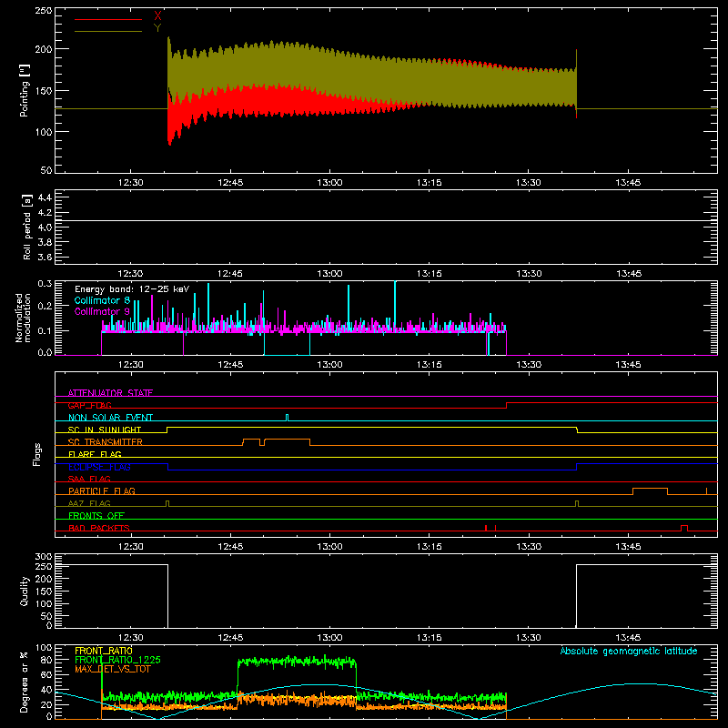728x728 pixels.
Task: Select the yellow FRONT_RATIO legend entry
Action: pos(104,651)
